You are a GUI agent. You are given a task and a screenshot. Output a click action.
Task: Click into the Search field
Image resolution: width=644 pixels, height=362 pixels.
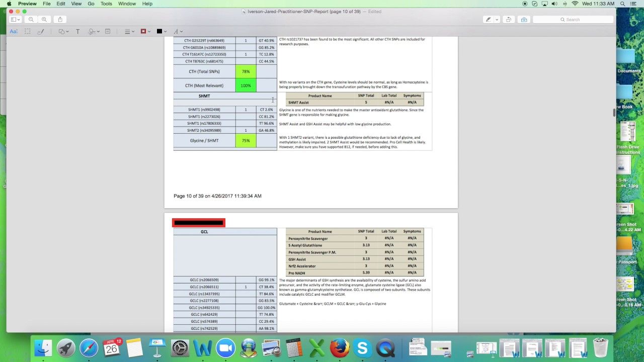574,20
